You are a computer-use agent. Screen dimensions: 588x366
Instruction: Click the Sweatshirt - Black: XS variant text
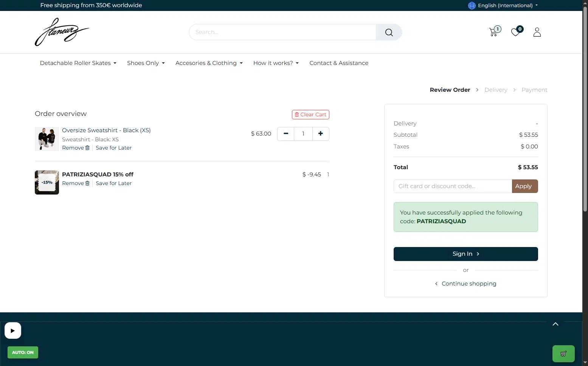tap(90, 139)
